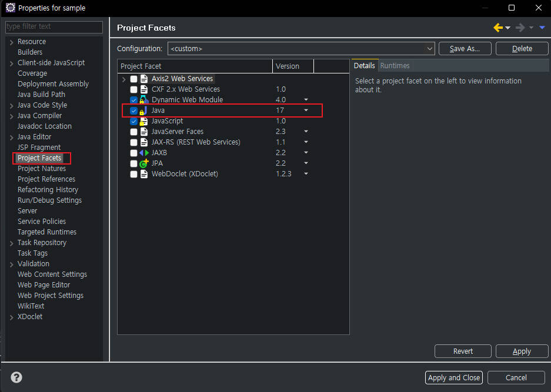Expand the Axis2 Web Services row

[x=123, y=79]
